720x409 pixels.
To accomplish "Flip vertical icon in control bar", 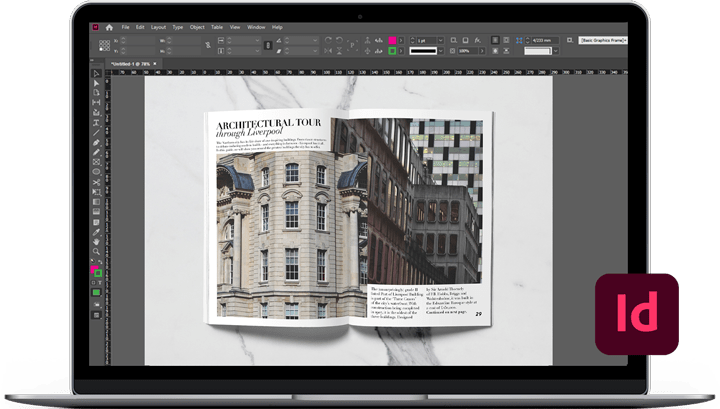I will pos(339,51).
